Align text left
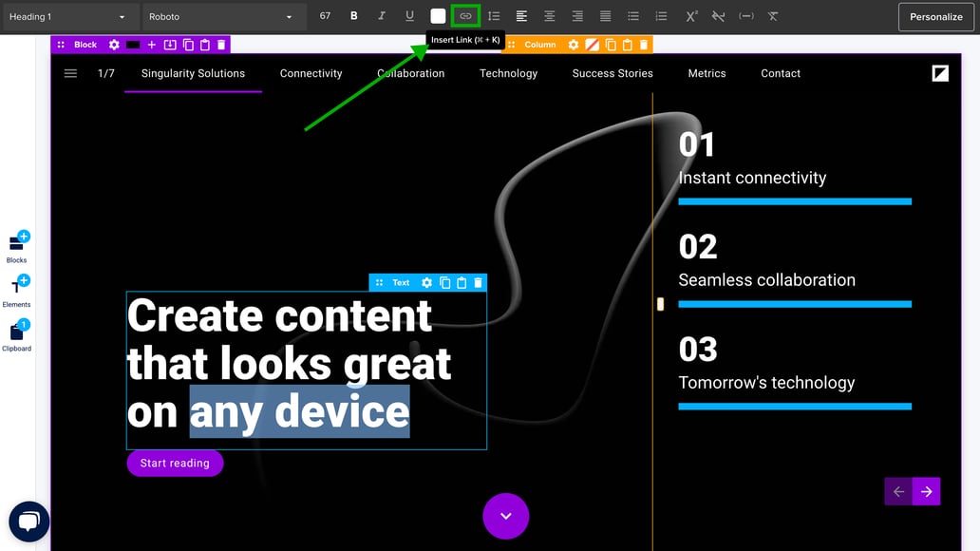The height and width of the screenshot is (551, 980). pos(521,16)
